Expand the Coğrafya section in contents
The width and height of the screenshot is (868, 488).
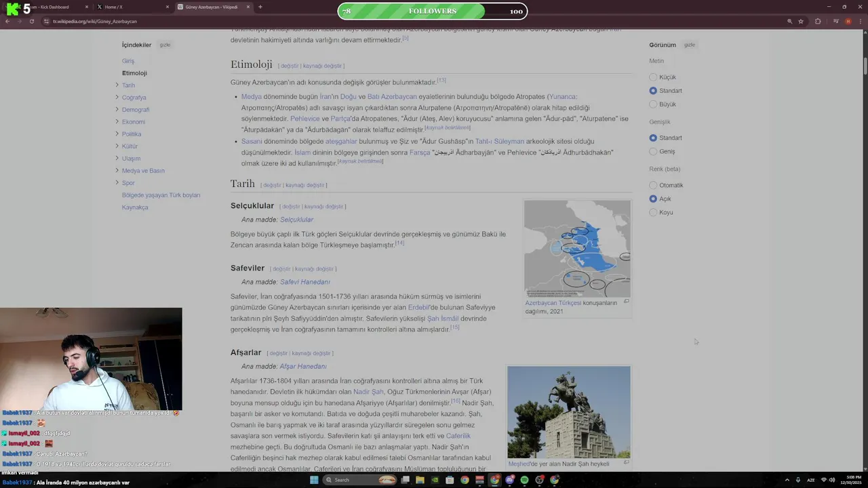point(117,98)
